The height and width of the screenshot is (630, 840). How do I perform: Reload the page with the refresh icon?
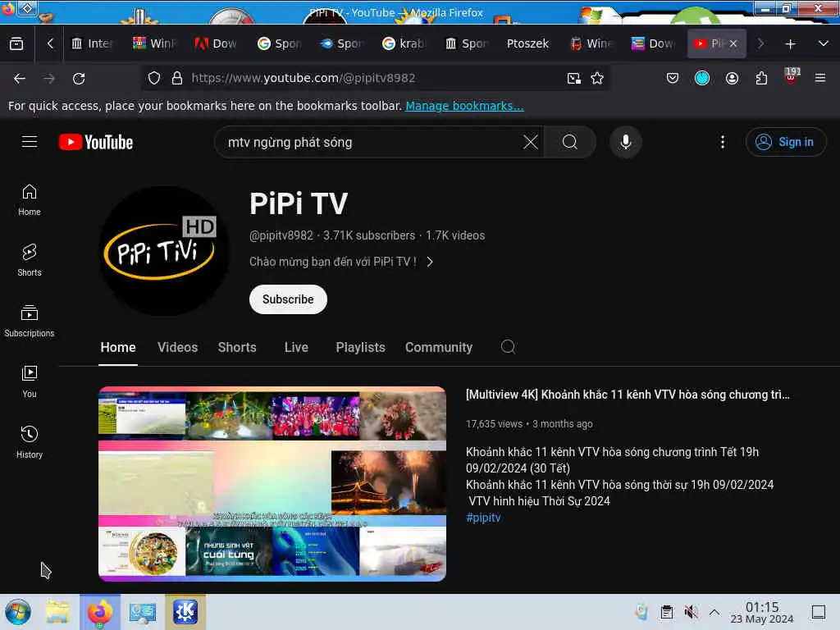tap(79, 78)
